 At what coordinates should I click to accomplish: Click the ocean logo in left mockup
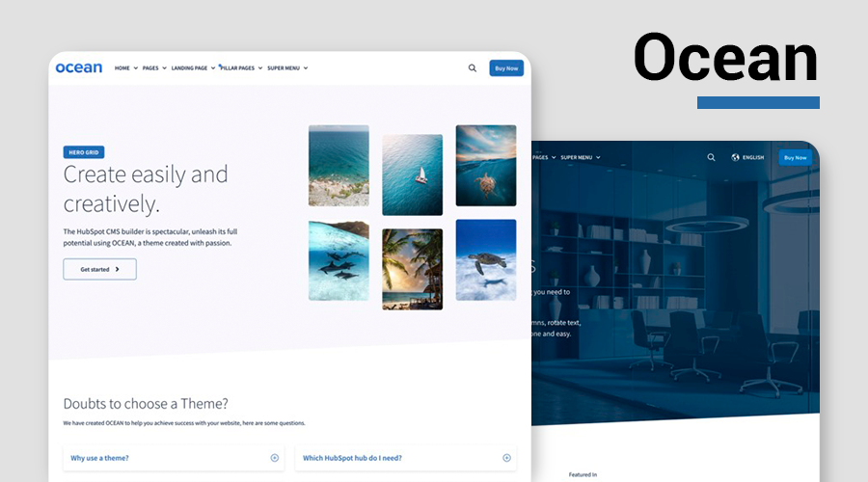[x=79, y=67]
